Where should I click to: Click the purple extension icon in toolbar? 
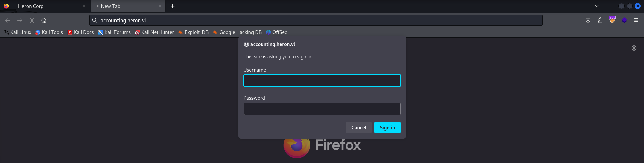[624, 21]
